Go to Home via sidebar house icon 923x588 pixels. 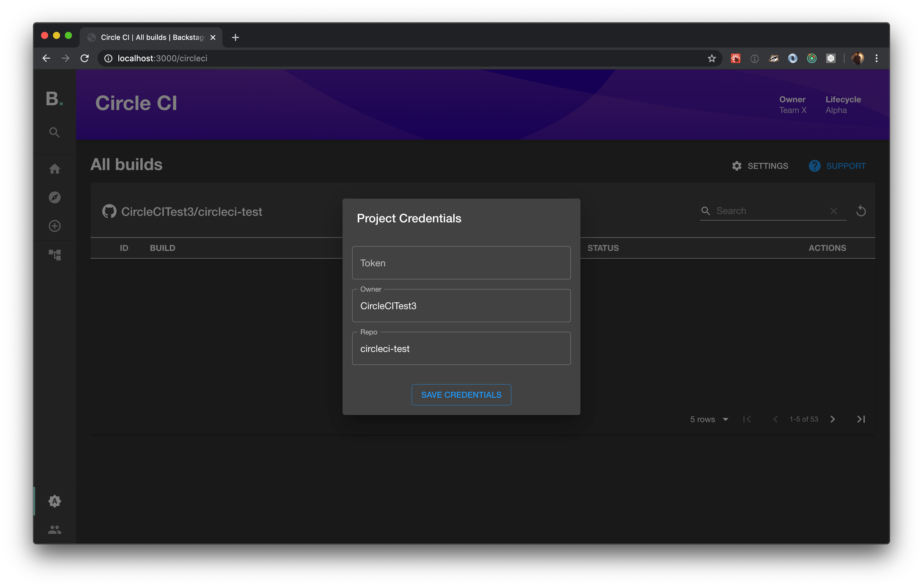pyautogui.click(x=54, y=169)
